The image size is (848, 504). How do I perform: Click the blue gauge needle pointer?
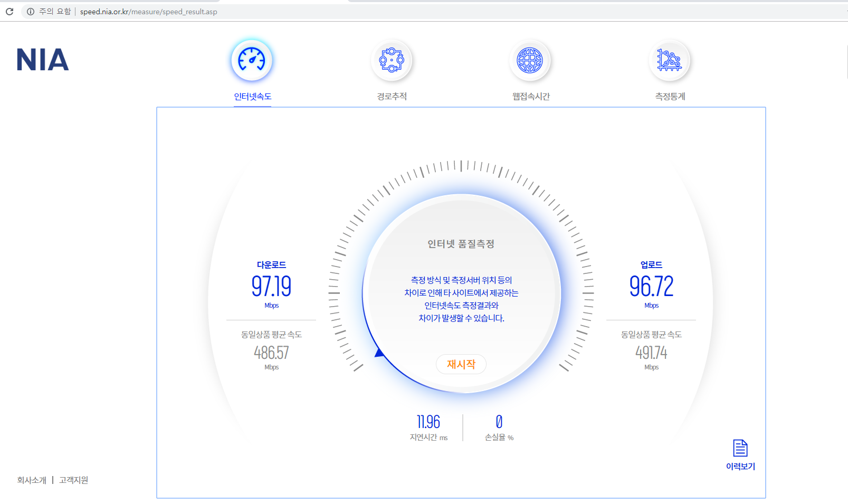click(379, 353)
